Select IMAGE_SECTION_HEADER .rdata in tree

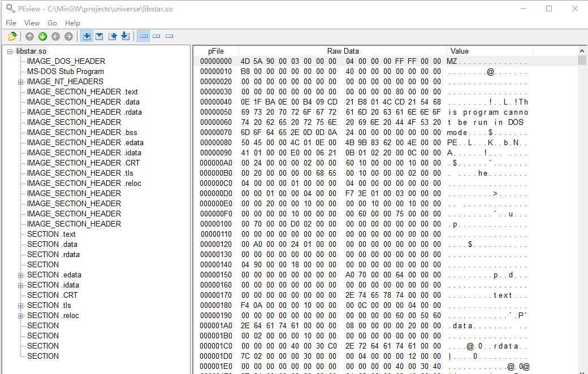point(84,112)
